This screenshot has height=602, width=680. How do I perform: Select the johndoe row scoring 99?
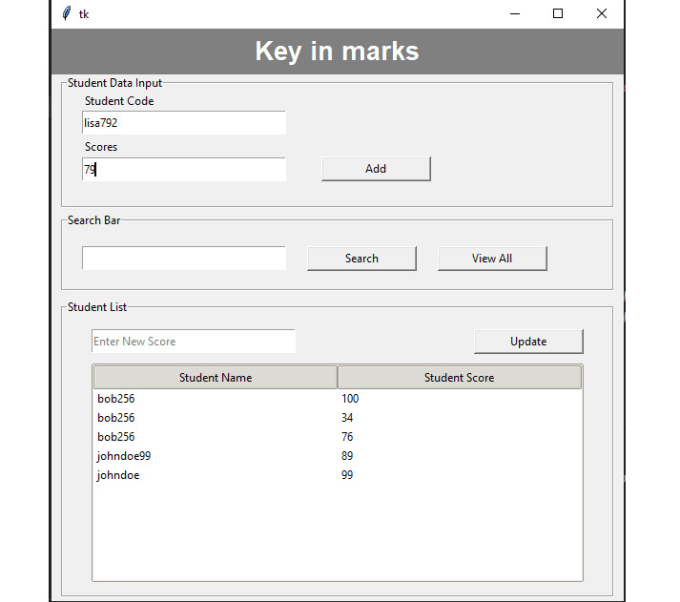click(x=337, y=475)
